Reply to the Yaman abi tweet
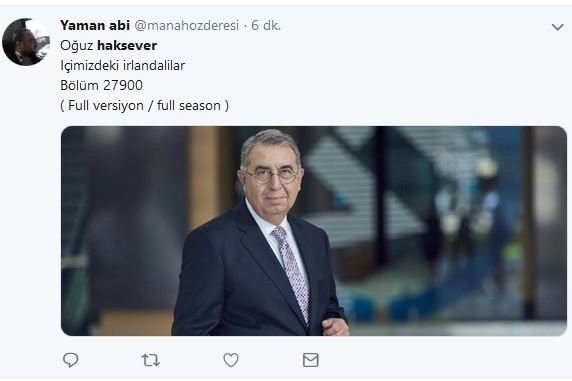 (x=70, y=360)
